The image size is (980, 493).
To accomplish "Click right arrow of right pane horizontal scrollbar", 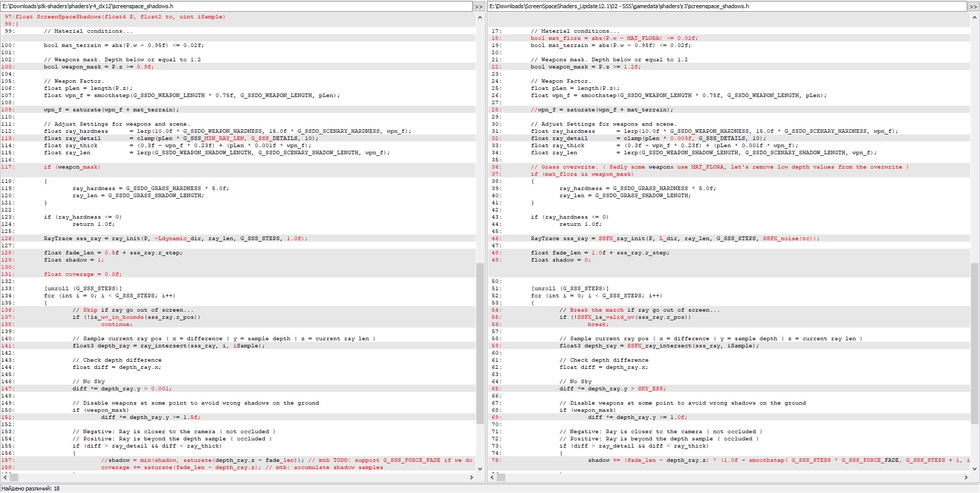I will point(966,477).
